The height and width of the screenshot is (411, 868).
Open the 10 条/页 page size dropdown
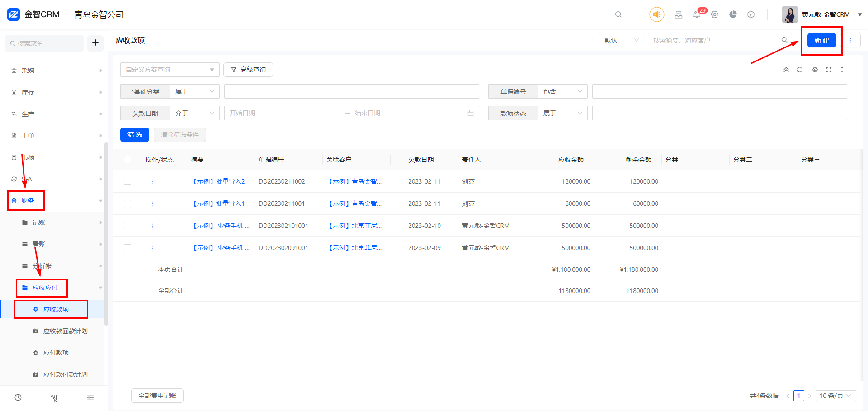pos(836,396)
